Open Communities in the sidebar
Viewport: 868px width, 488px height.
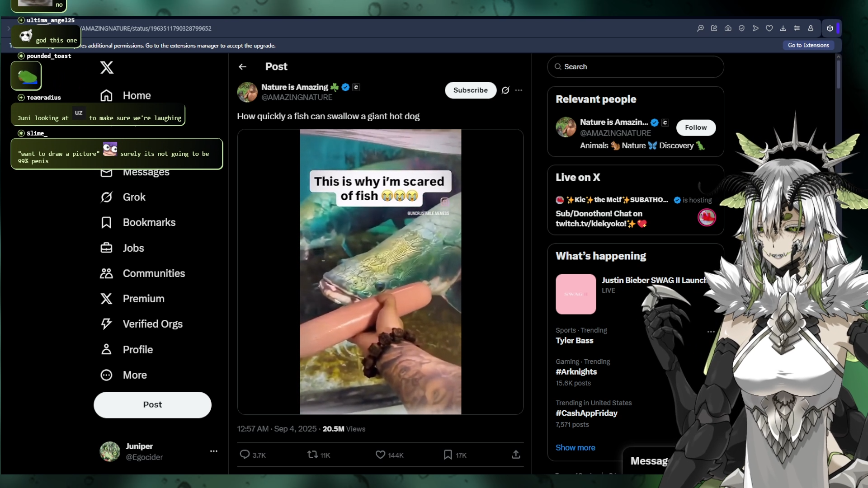click(x=142, y=273)
